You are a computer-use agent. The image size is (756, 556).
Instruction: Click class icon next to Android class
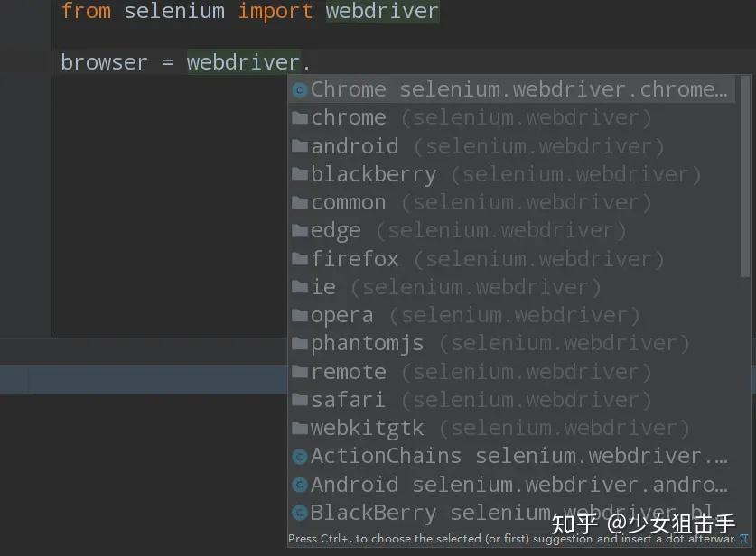(300, 485)
